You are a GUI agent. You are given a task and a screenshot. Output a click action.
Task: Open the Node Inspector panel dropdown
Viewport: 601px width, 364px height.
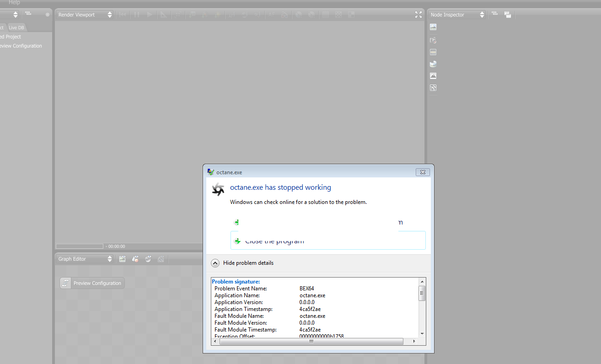point(457,15)
